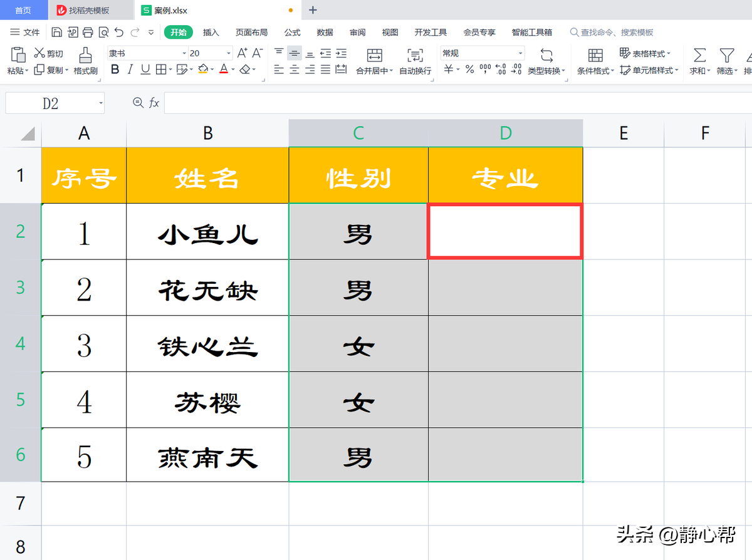This screenshot has width=752, height=560.
Task: Switch to the 视图 ribbon tab
Action: pos(390,32)
